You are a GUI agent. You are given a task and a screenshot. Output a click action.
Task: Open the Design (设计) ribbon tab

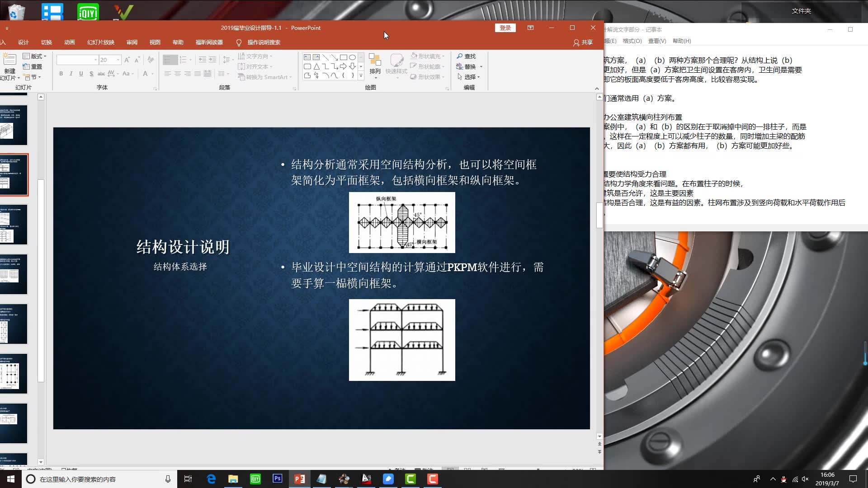coord(24,42)
